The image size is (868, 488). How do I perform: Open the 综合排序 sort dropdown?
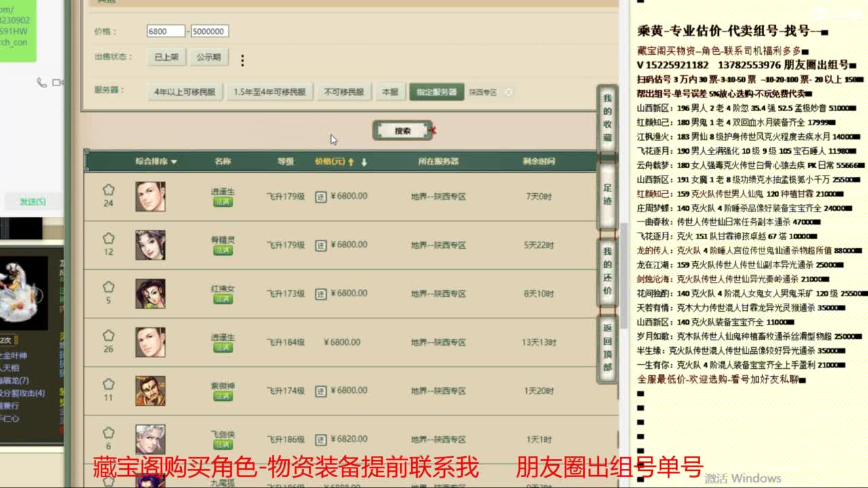156,161
